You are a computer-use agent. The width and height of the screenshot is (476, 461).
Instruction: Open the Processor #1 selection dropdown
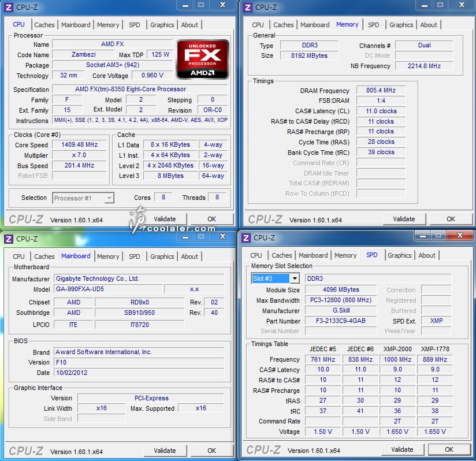pos(83,198)
